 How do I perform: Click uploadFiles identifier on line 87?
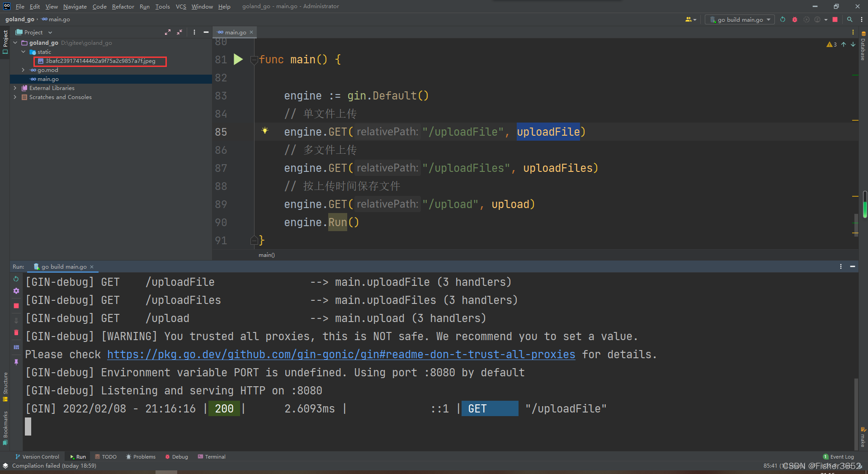[x=557, y=168]
